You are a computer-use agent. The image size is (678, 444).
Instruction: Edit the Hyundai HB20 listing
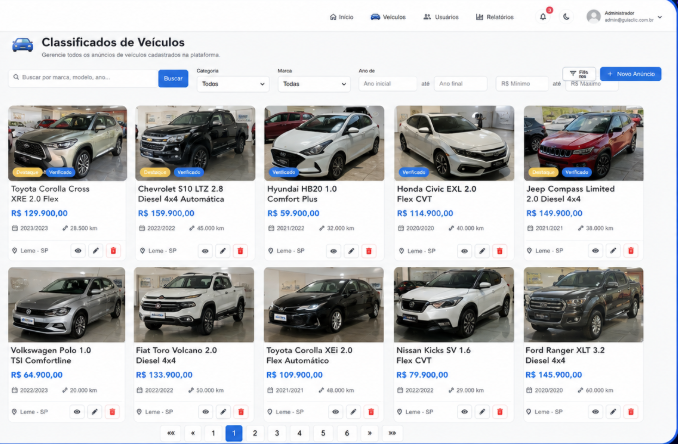pos(351,251)
